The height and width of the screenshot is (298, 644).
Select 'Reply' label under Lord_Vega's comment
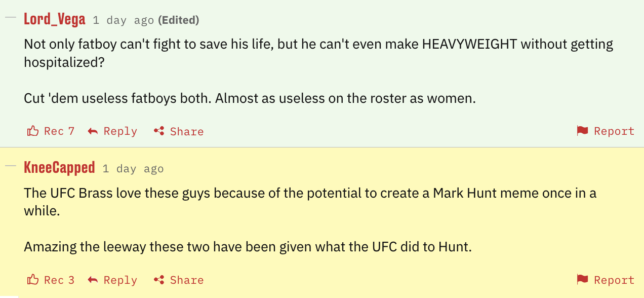pyautogui.click(x=120, y=131)
